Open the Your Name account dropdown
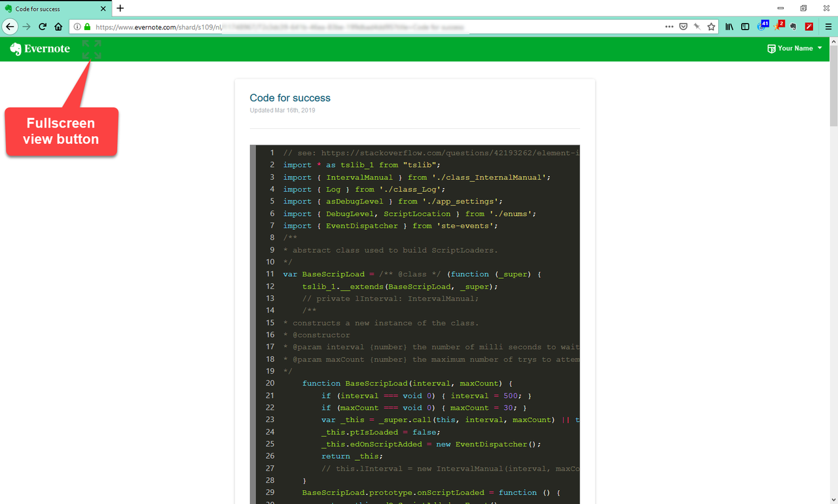838x504 pixels. [794, 48]
